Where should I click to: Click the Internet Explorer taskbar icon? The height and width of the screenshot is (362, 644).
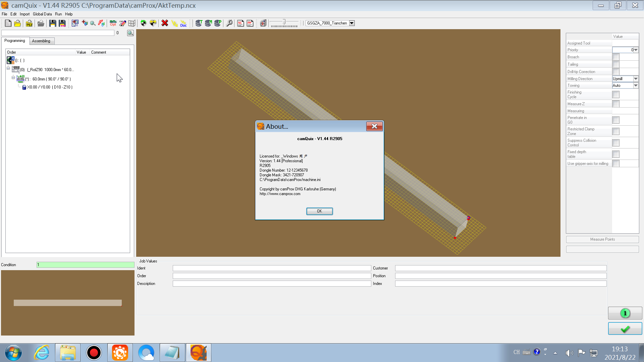point(42,353)
